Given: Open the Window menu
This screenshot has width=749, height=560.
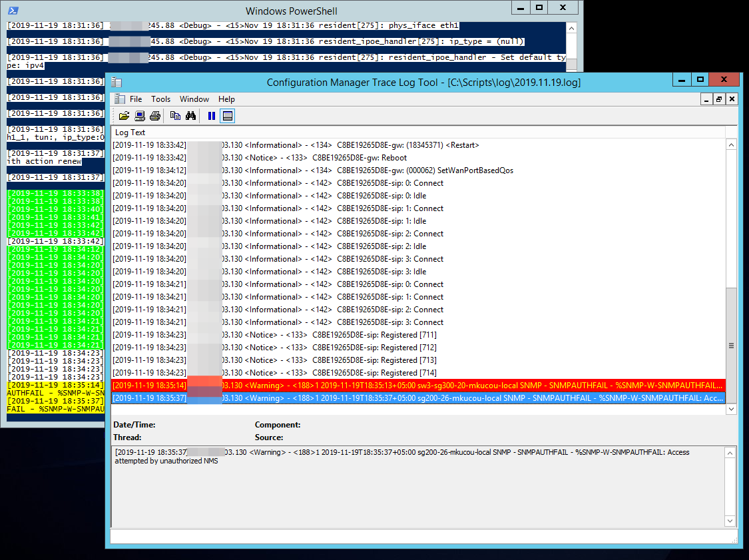Looking at the screenshot, I should click(x=194, y=99).
